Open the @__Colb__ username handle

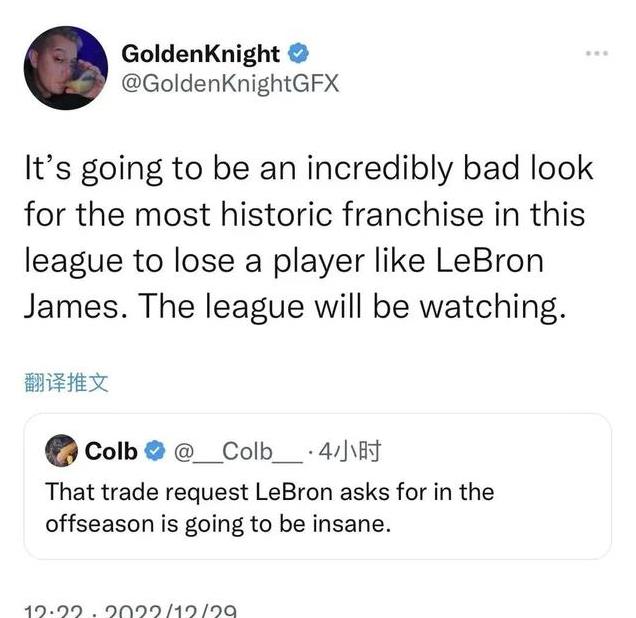click(x=238, y=451)
